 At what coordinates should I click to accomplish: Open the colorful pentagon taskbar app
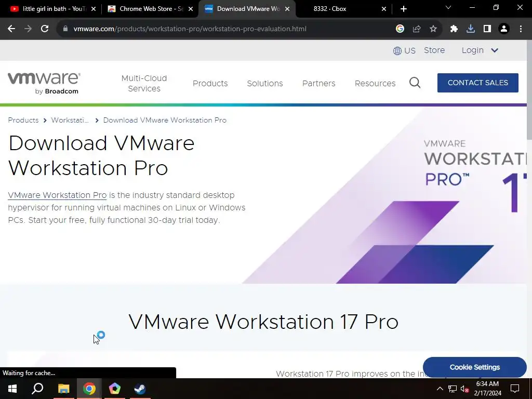115,389
